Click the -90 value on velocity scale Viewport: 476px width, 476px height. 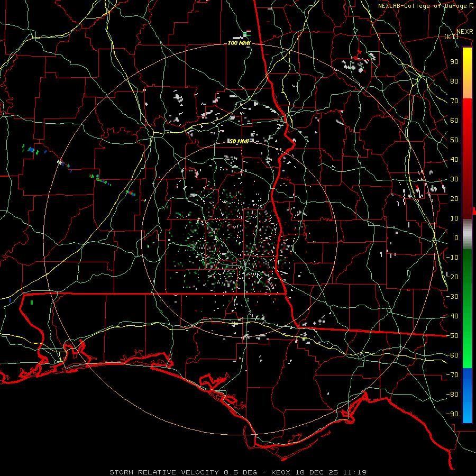[452, 414]
